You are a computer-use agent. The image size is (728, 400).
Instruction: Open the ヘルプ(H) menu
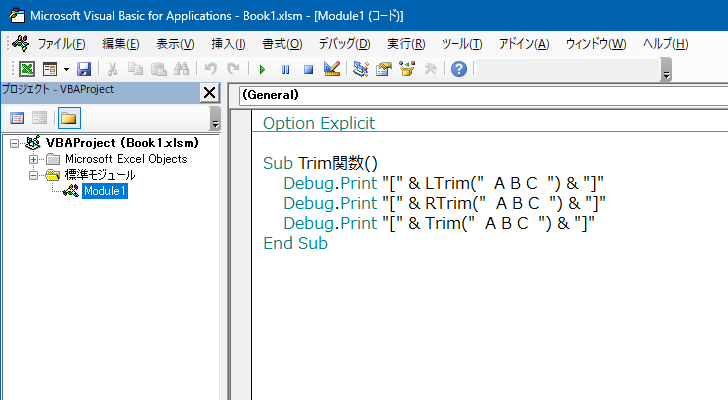[665, 44]
